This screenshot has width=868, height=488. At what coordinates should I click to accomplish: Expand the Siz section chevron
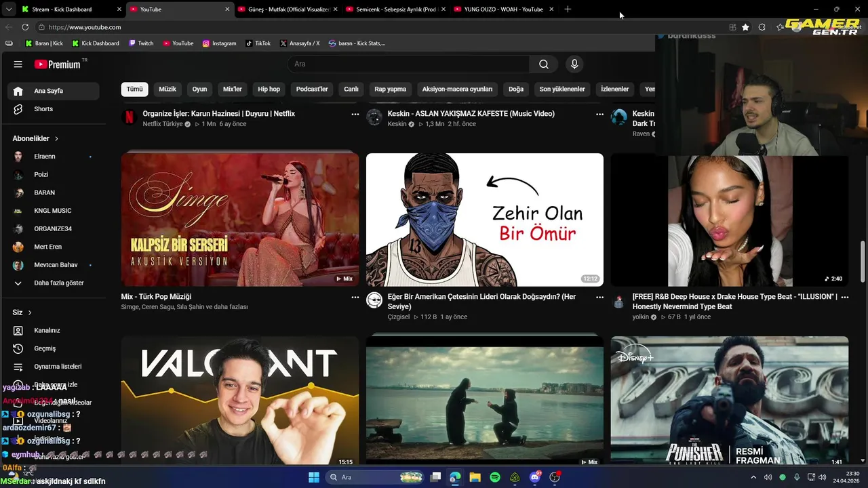[30, 312]
